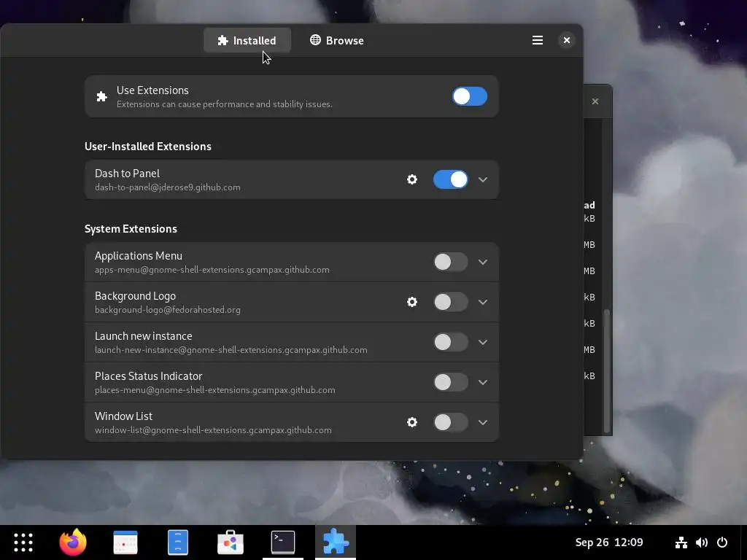Click the User-Installed Extensions heading
Screen dimensions: 747x560
click(x=147, y=146)
